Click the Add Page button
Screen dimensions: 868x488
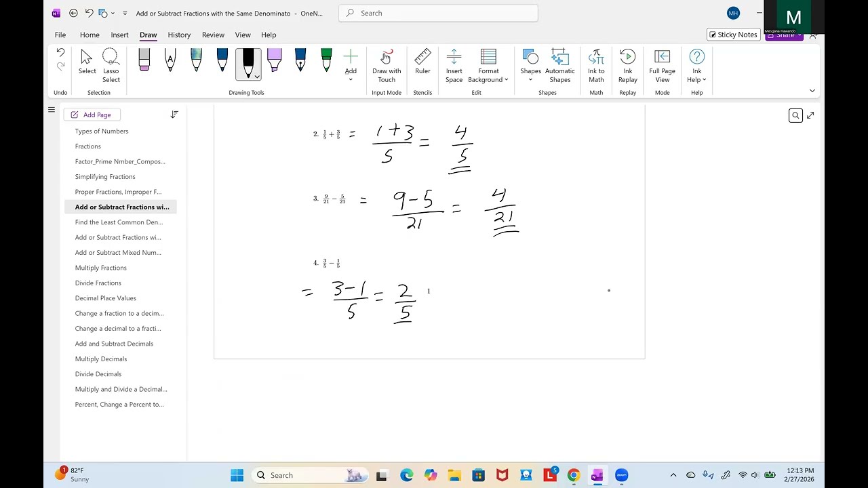tap(92, 115)
